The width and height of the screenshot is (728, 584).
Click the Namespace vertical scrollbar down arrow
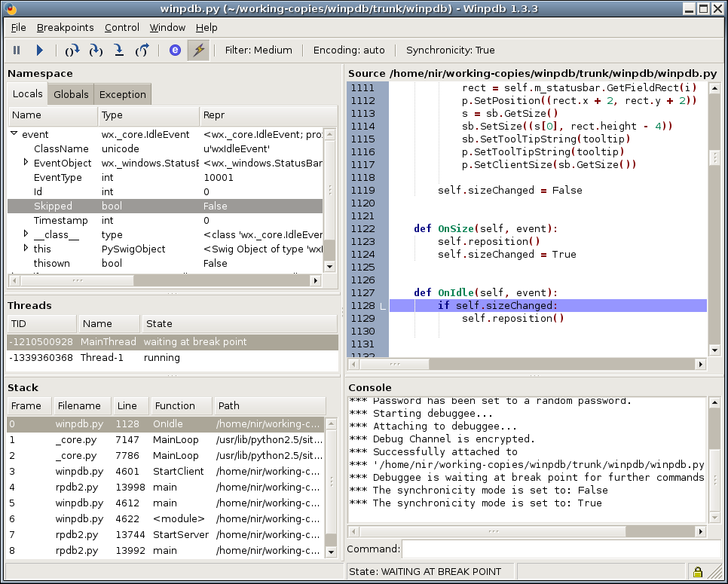(329, 267)
